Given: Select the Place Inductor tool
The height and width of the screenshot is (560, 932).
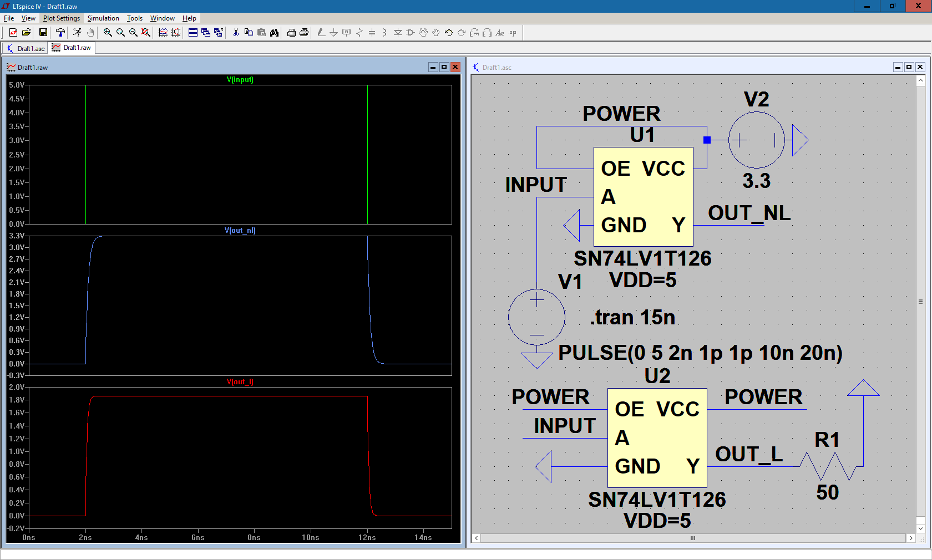Looking at the screenshot, I should (x=384, y=33).
